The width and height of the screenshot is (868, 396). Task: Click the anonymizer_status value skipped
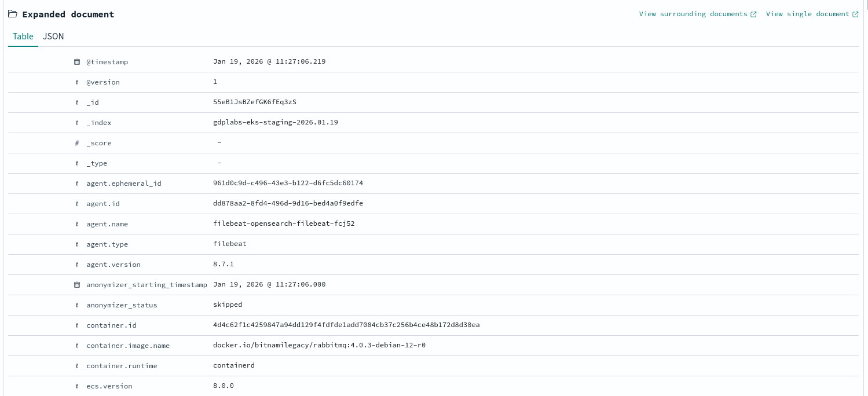click(x=228, y=305)
